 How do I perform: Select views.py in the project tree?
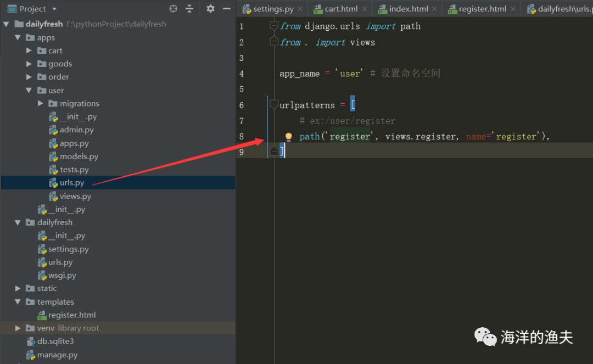tap(75, 196)
